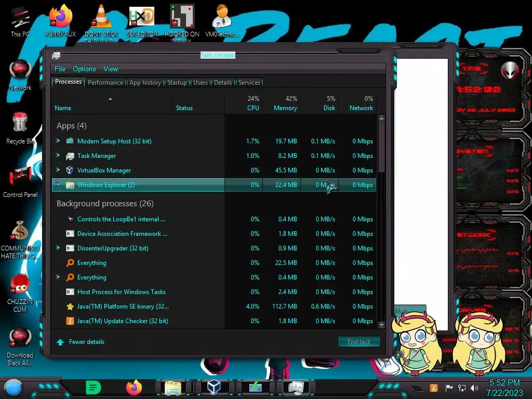The height and width of the screenshot is (399, 532).
Task: Select Java(TM) Update Checker (32 bit) row
Action: click(x=214, y=321)
